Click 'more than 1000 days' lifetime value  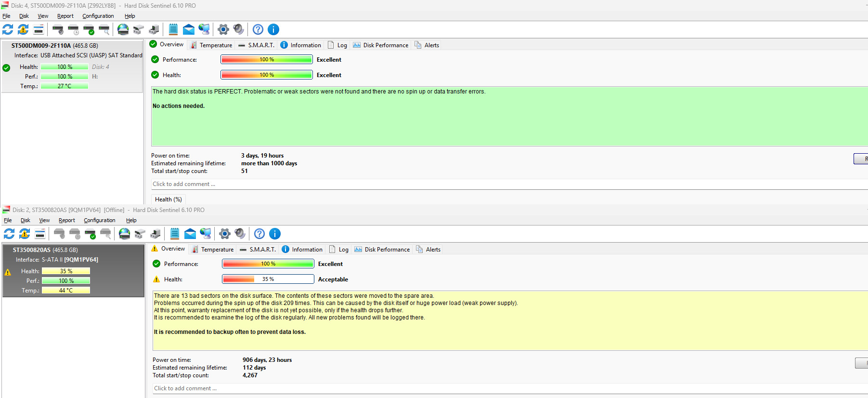click(269, 163)
